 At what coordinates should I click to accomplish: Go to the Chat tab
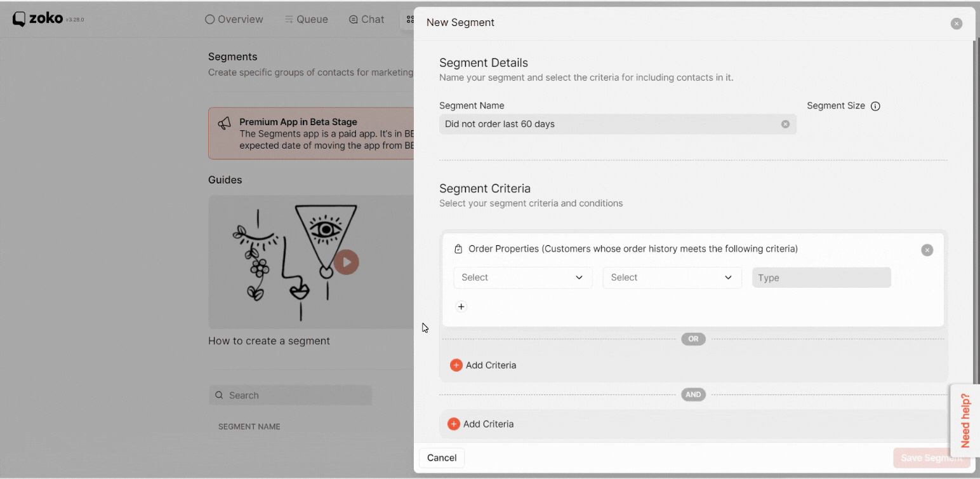(367, 19)
